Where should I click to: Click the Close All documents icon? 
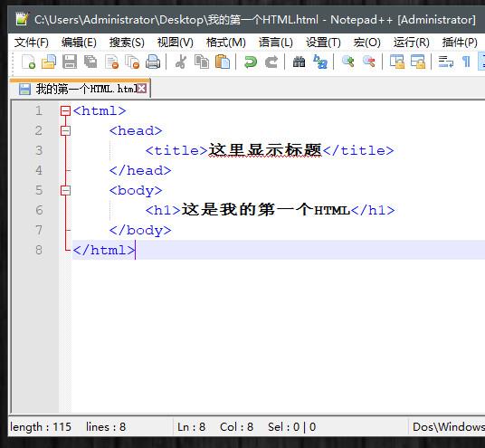pos(132,62)
